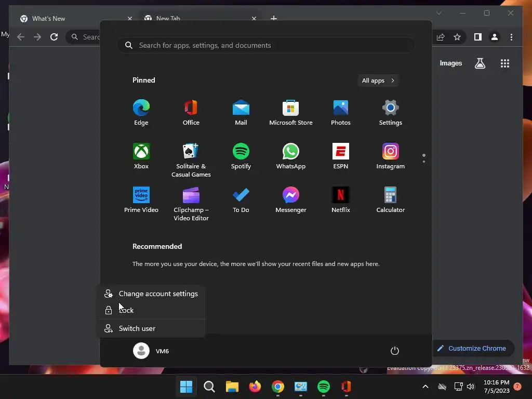This screenshot has height=399, width=532.
Task: Open Chrome tab search dropdown arrow
Action: (x=438, y=13)
